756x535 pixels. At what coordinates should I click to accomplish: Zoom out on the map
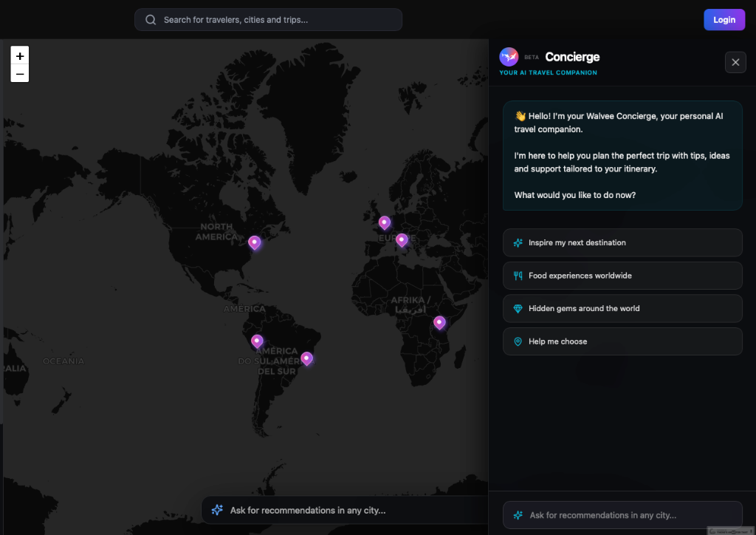pos(20,73)
